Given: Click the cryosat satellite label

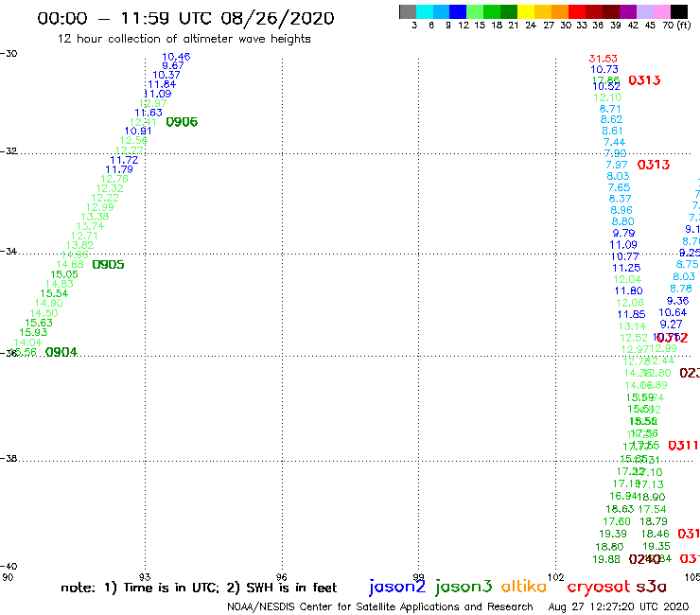Looking at the screenshot, I should click(x=599, y=588).
